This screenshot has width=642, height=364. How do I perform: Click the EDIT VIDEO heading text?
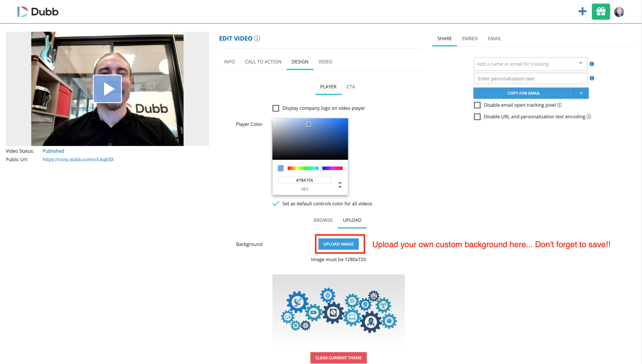pyautogui.click(x=235, y=38)
